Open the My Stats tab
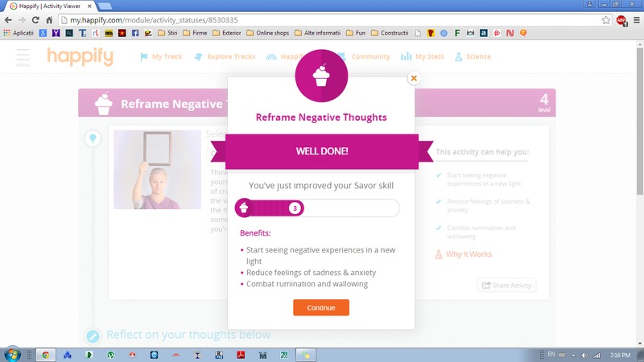 pos(422,56)
